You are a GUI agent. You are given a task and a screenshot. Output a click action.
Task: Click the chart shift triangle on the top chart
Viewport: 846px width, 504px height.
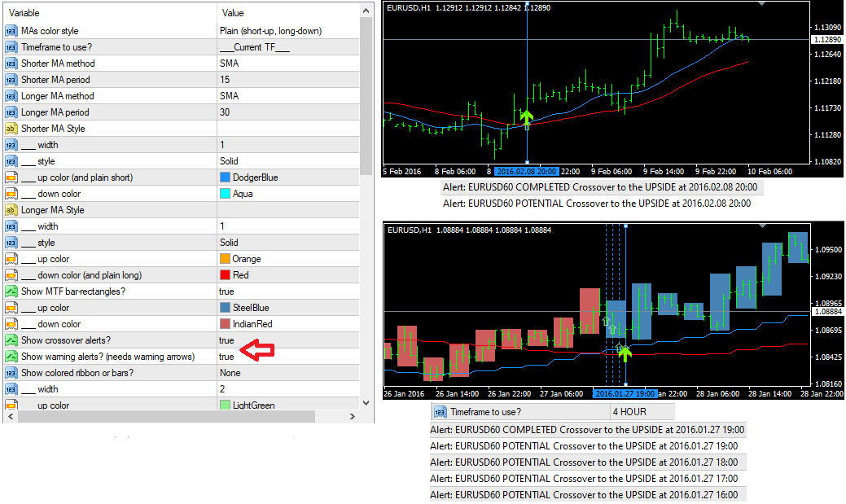coord(762,4)
